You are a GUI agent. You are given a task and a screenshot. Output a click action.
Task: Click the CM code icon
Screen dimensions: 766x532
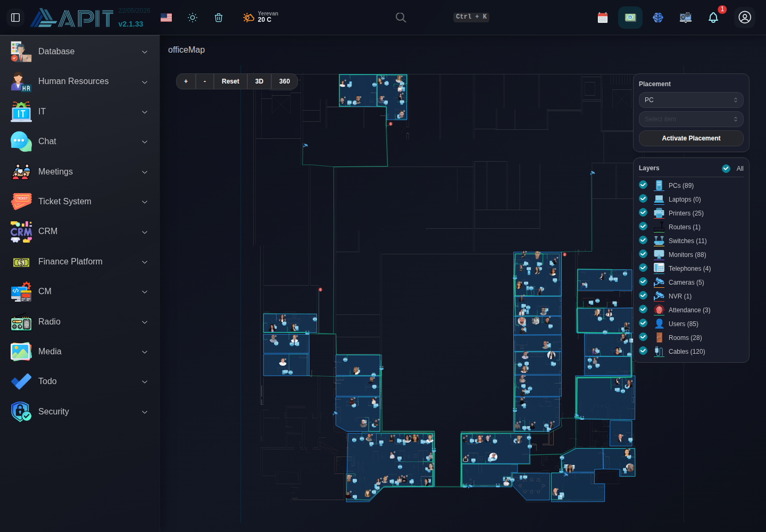coord(21,292)
